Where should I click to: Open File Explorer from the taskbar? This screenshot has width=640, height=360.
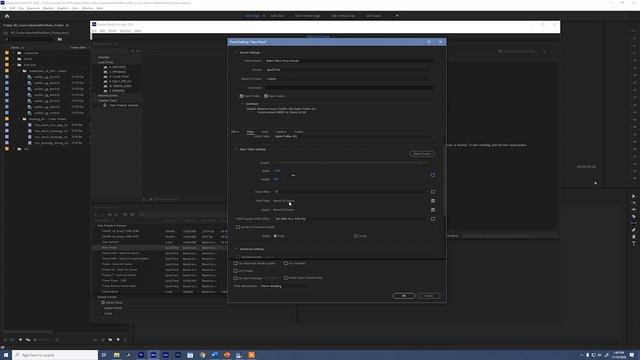pos(116,355)
